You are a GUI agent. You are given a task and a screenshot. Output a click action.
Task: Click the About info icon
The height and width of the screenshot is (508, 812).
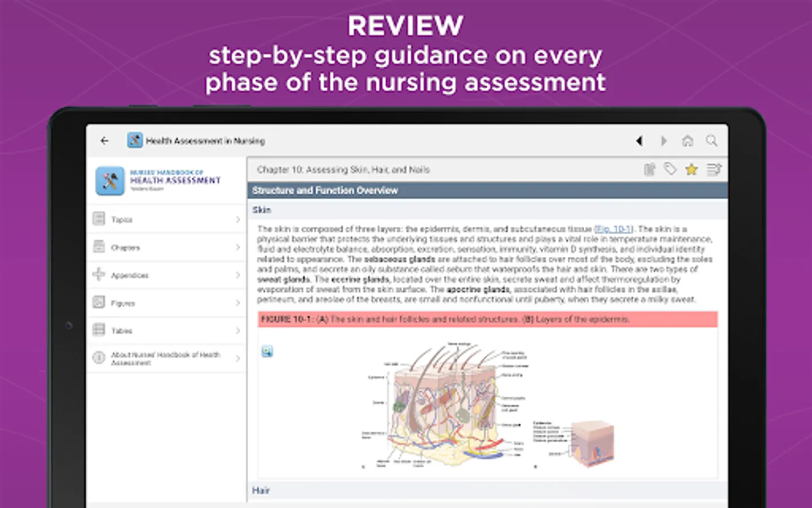[x=99, y=358]
